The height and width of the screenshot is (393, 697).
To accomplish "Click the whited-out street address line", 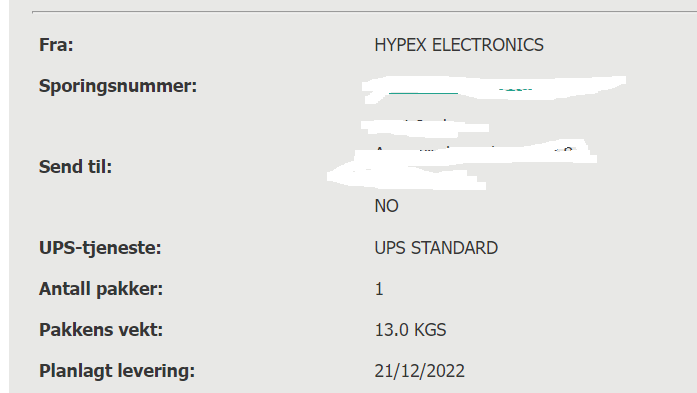I will 475,152.
